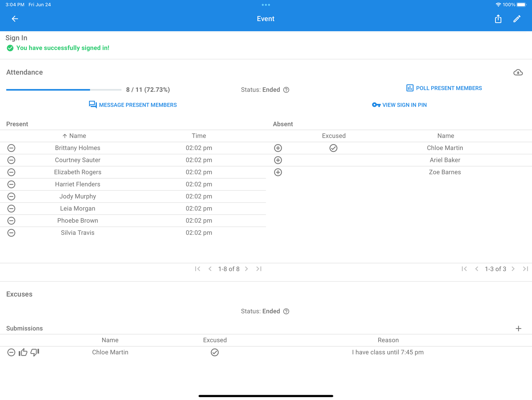Toggle Chloe Martin's excused check in Absent table
The width and height of the screenshot is (532, 400).
[333, 148]
